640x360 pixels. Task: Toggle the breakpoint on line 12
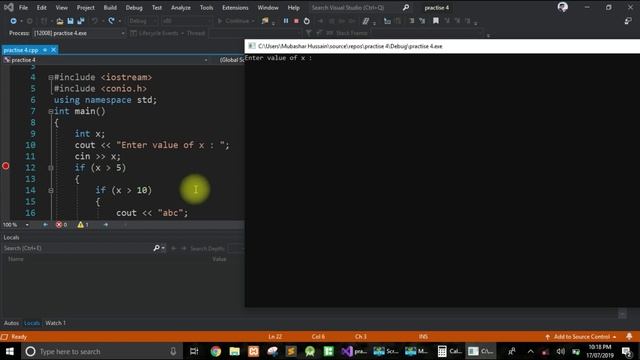[x=6, y=166]
